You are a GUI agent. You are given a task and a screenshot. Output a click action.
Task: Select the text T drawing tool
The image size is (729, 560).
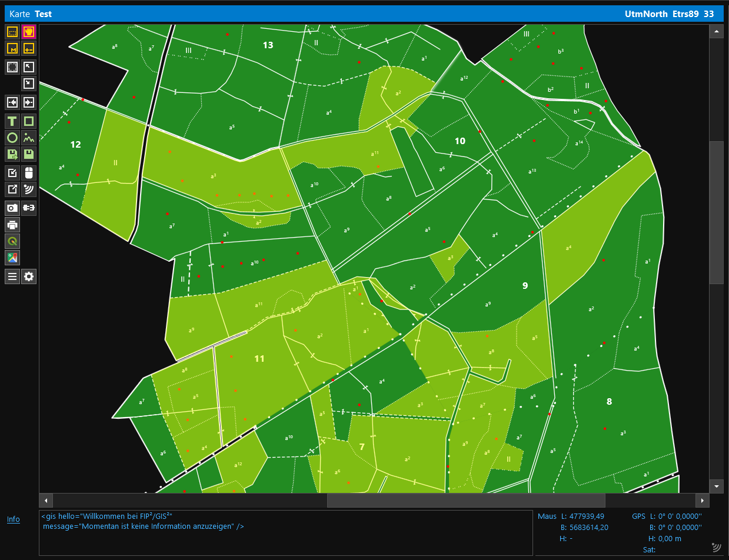click(x=12, y=122)
